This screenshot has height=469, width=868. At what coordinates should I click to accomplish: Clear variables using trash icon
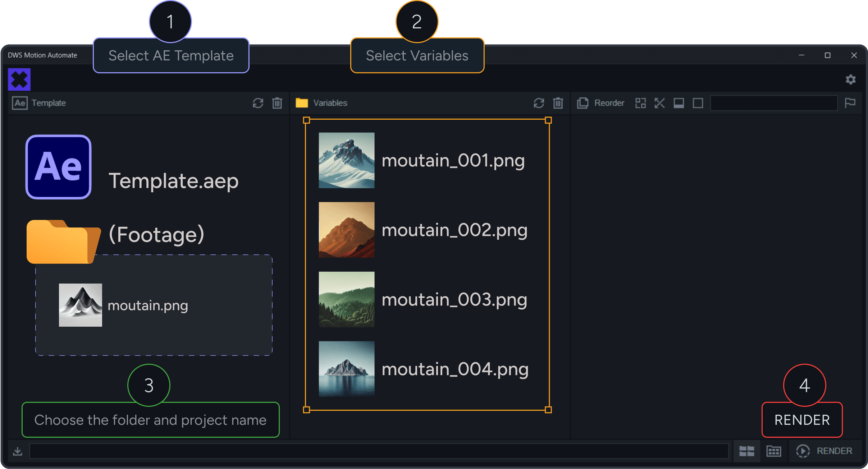(558, 103)
